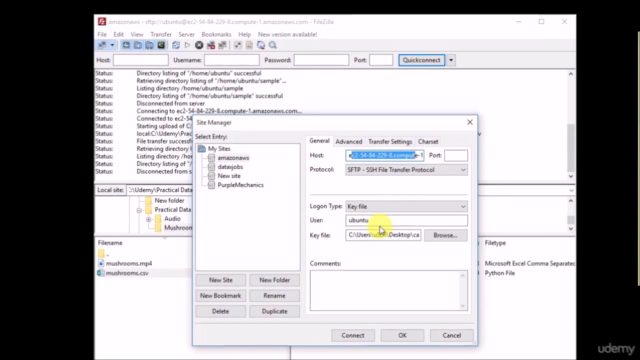Toggle the remote directory tree display

click(149, 45)
